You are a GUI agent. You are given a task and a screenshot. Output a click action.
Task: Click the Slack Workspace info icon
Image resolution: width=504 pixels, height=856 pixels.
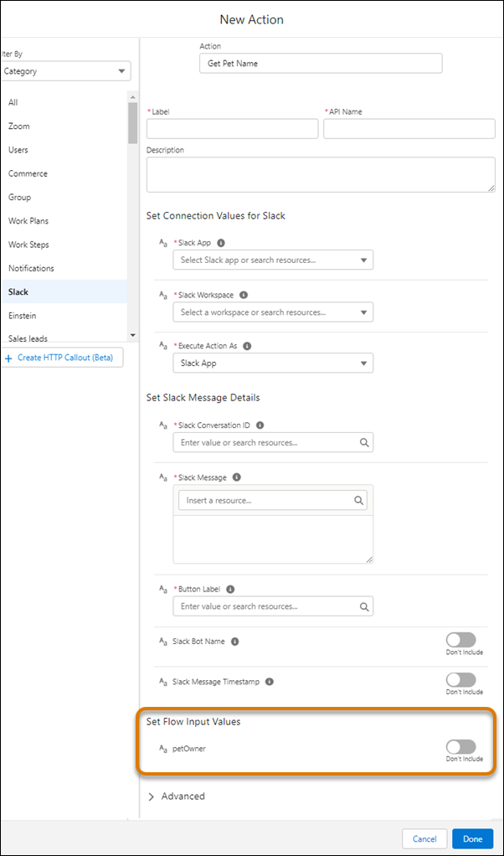pos(244,295)
